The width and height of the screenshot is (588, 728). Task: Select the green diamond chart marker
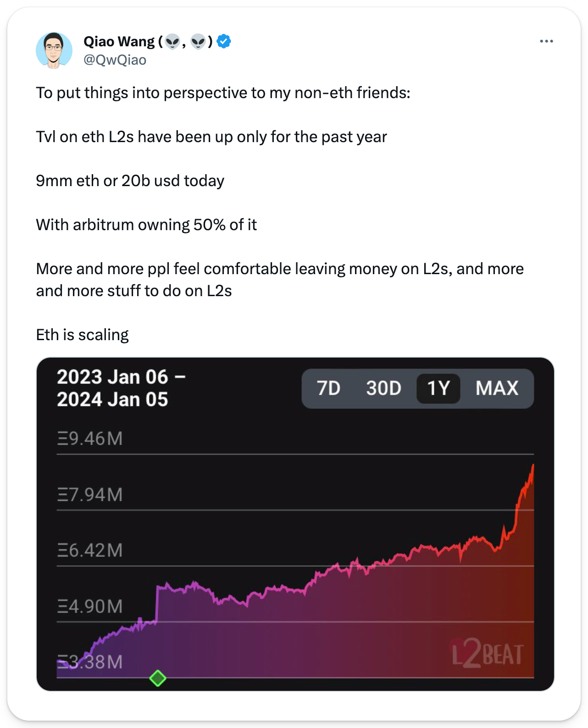click(x=158, y=678)
